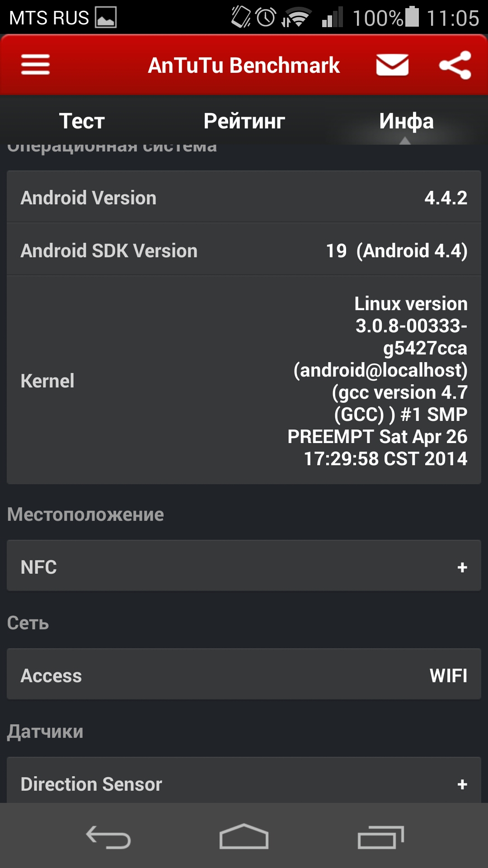Tap the Android SDK Version row
This screenshot has width=488, height=868.
click(244, 250)
